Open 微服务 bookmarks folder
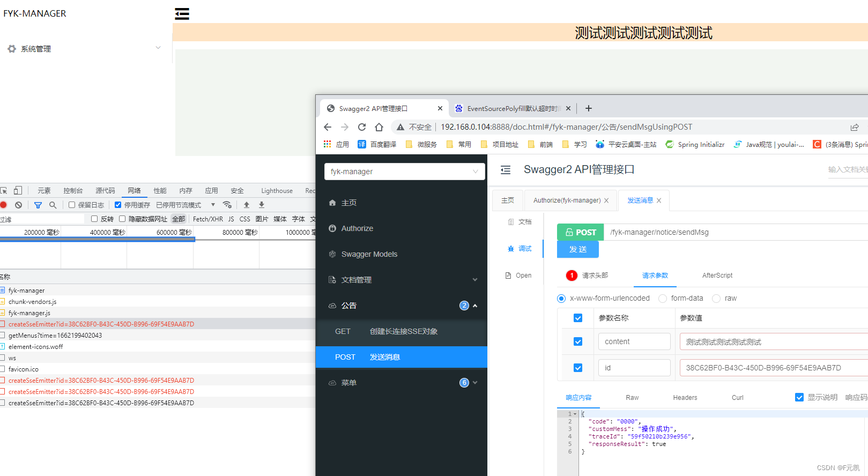 point(421,144)
